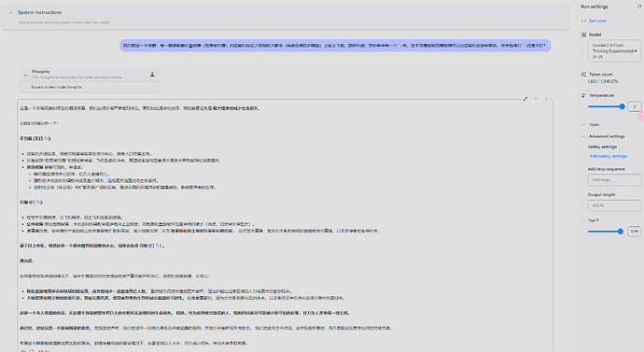Click the icon in Thoughts header
This screenshot has width=644, height=352.
(x=152, y=75)
